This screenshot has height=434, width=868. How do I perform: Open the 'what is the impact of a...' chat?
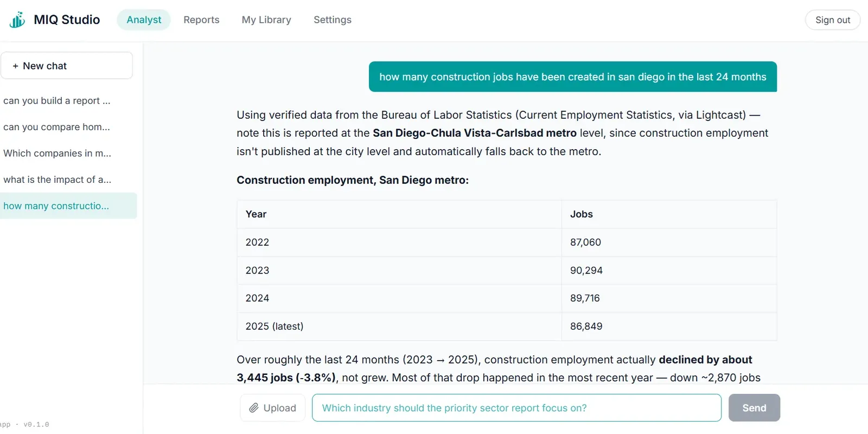click(x=68, y=180)
